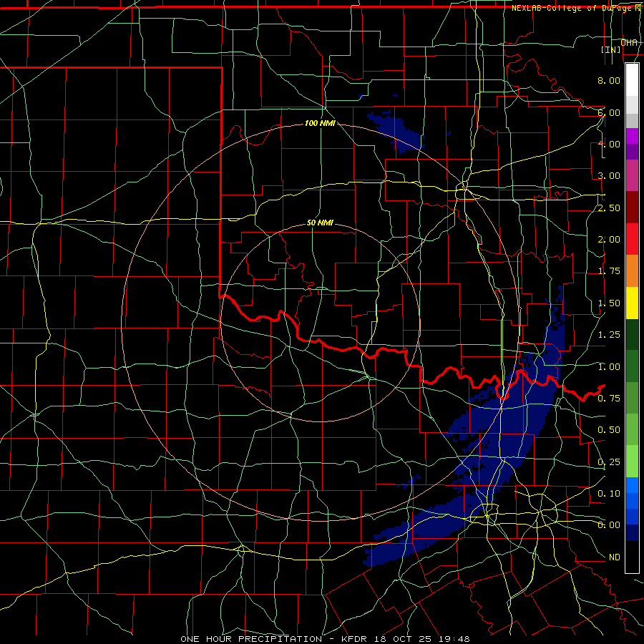Click the 2.00 legend value
The width and height of the screenshot is (644, 644).
click(x=609, y=240)
